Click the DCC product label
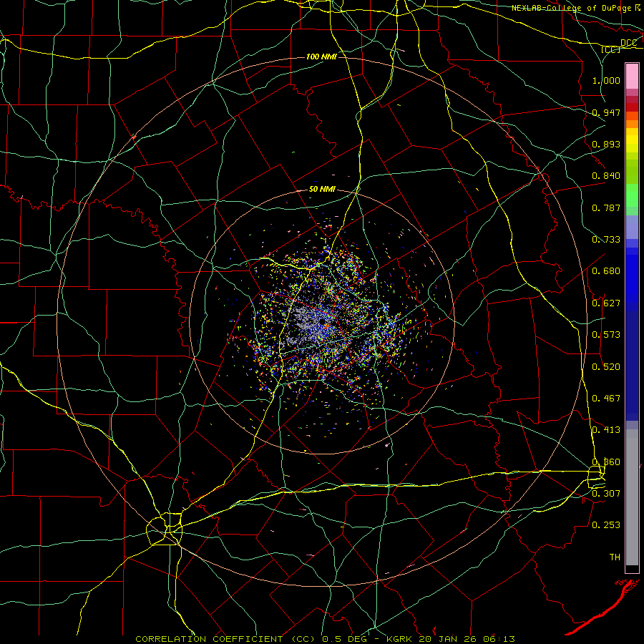Image resolution: width=644 pixels, height=644 pixels. tap(628, 43)
